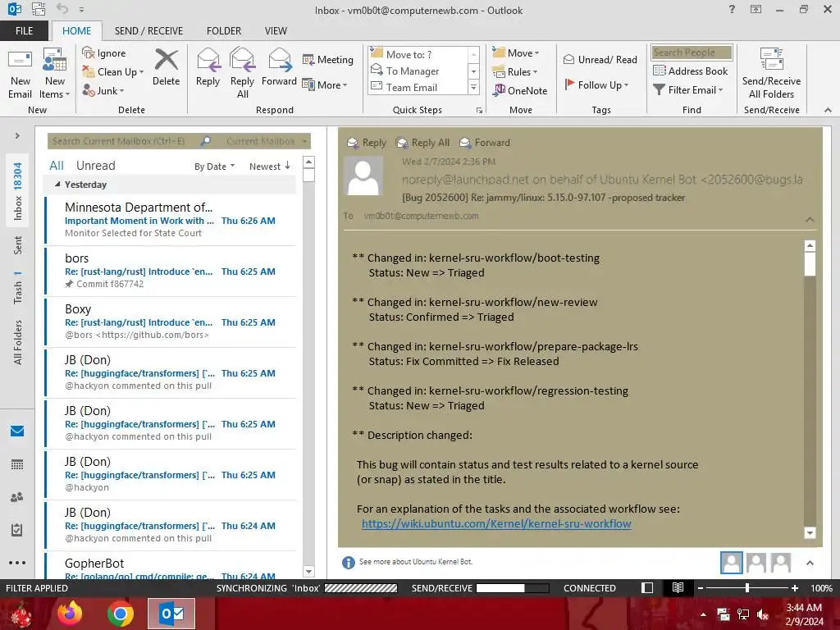Open the Clean Up dropdown
840x630 pixels.
point(113,72)
